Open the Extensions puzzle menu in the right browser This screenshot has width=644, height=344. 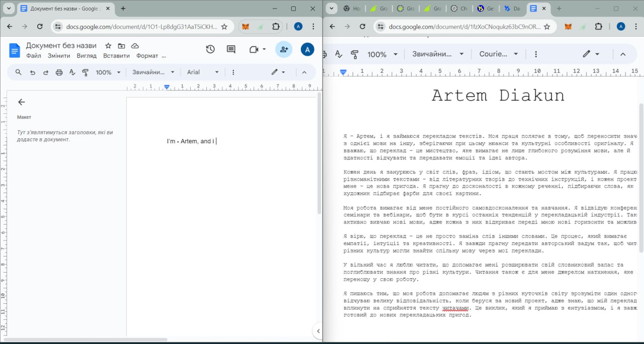point(598,27)
